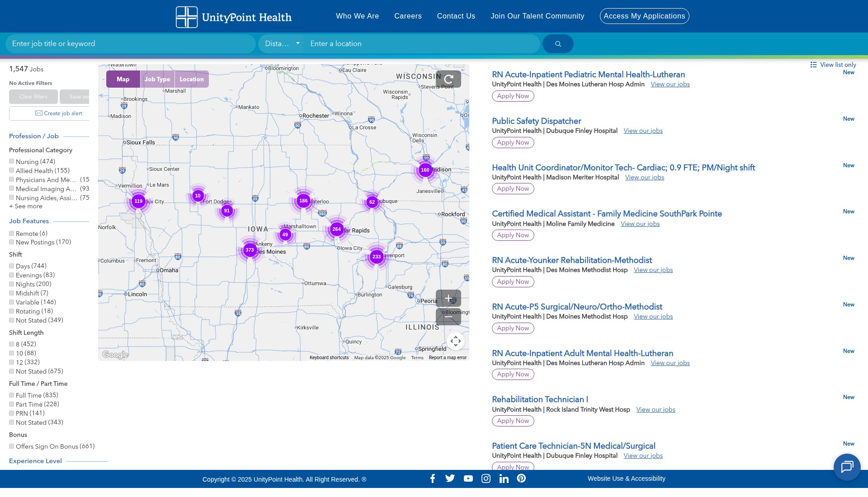Check the Allied Health (155) filter
Screen dimensions: 868x497
pos(12,170)
